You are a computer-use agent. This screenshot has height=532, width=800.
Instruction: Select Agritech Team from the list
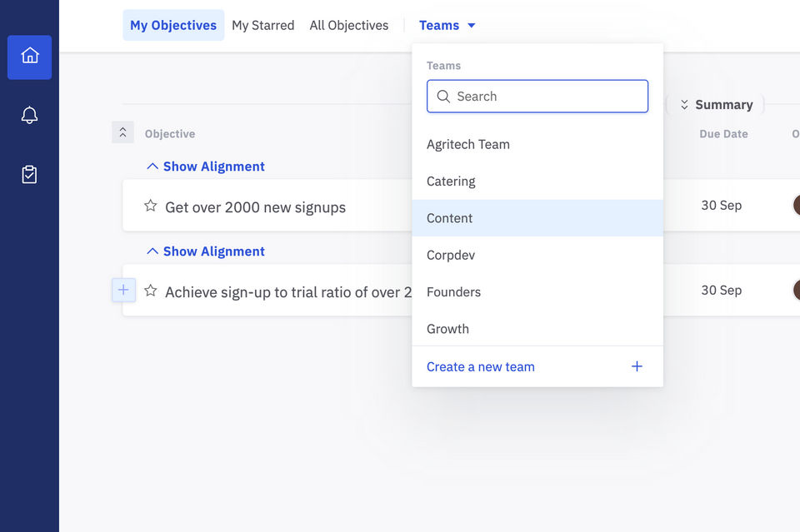468,144
